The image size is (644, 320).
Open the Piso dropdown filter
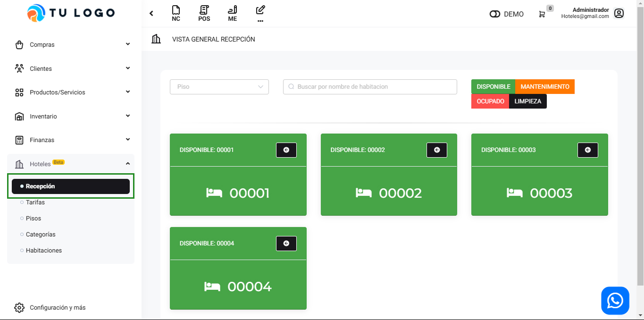pyautogui.click(x=219, y=87)
